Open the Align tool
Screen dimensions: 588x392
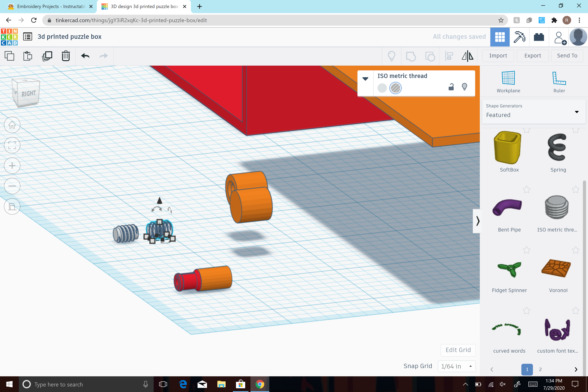click(x=449, y=56)
